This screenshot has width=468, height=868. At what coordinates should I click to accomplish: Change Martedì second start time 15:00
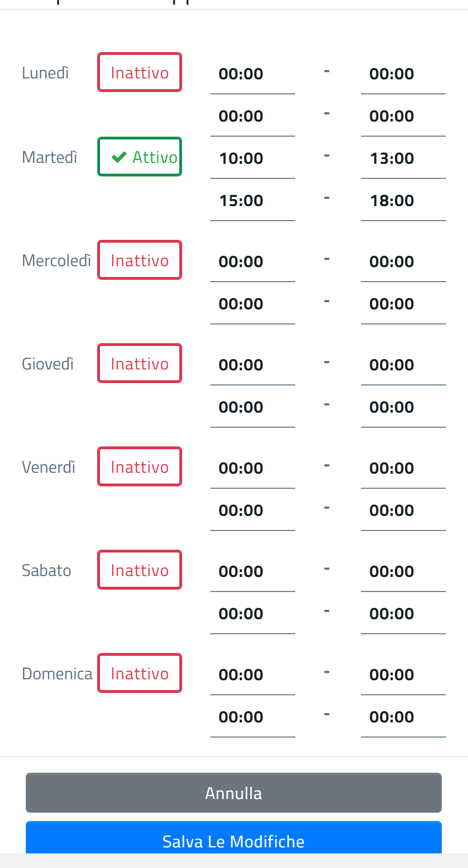pyautogui.click(x=253, y=201)
